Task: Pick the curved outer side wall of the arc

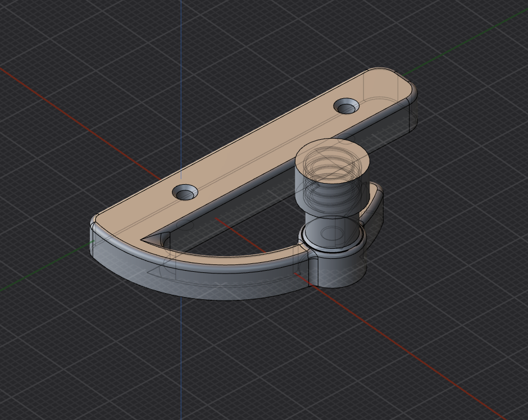Action: 202,282
